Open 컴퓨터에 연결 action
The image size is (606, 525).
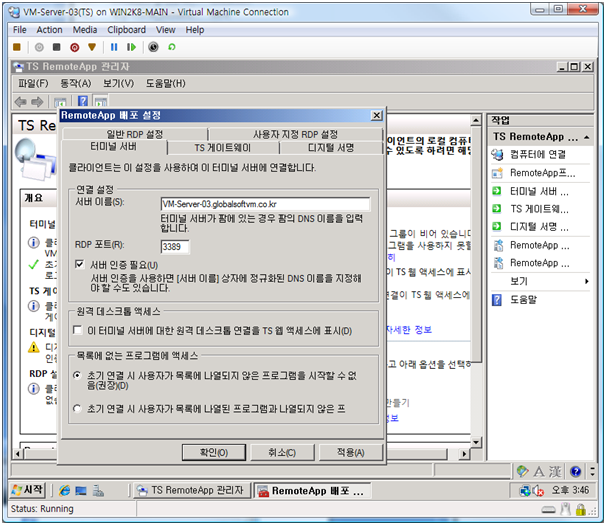(538, 155)
